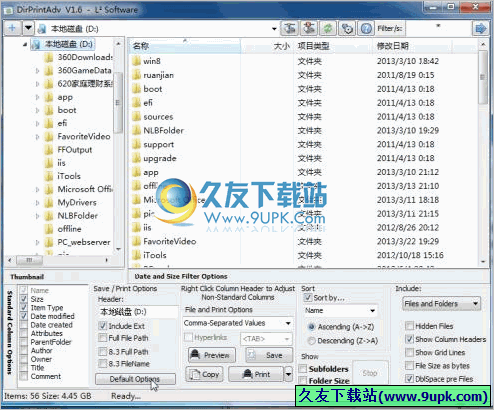Open dropdown arrow next to plus button
The image size is (494, 410).
(x=28, y=28)
